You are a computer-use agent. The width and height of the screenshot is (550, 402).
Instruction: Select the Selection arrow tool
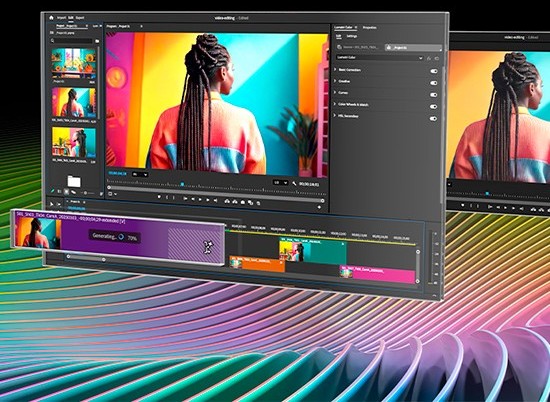pos(51,203)
